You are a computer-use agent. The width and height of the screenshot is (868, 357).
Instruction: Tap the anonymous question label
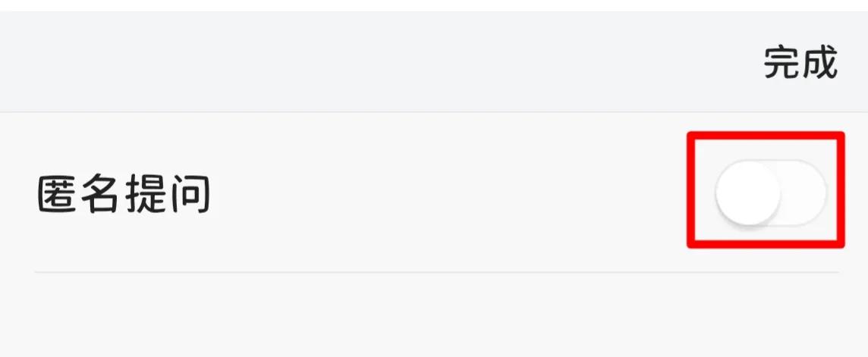(x=124, y=194)
